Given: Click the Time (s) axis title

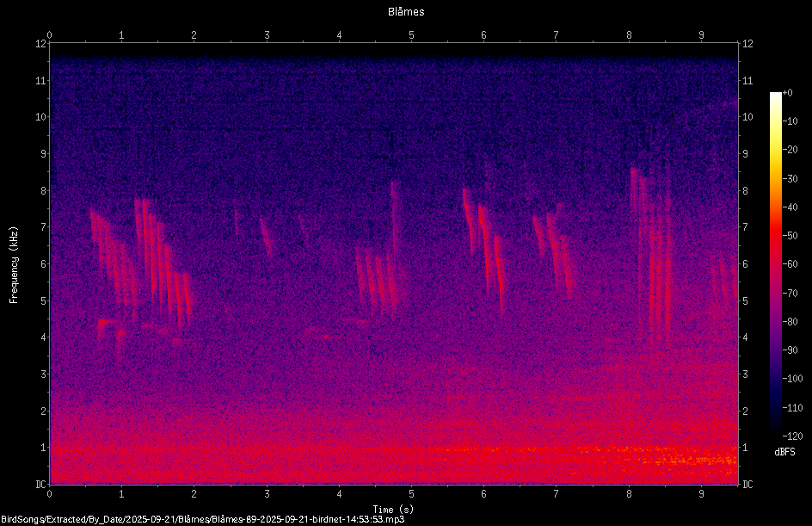Looking at the screenshot, I should [393, 510].
